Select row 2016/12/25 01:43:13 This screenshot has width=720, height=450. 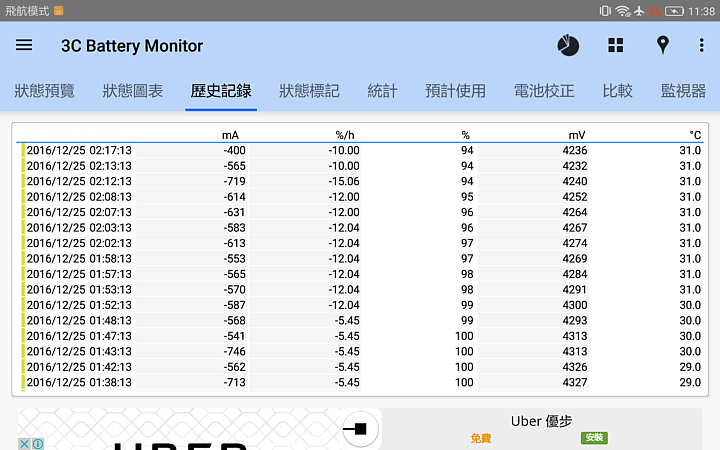(x=362, y=351)
